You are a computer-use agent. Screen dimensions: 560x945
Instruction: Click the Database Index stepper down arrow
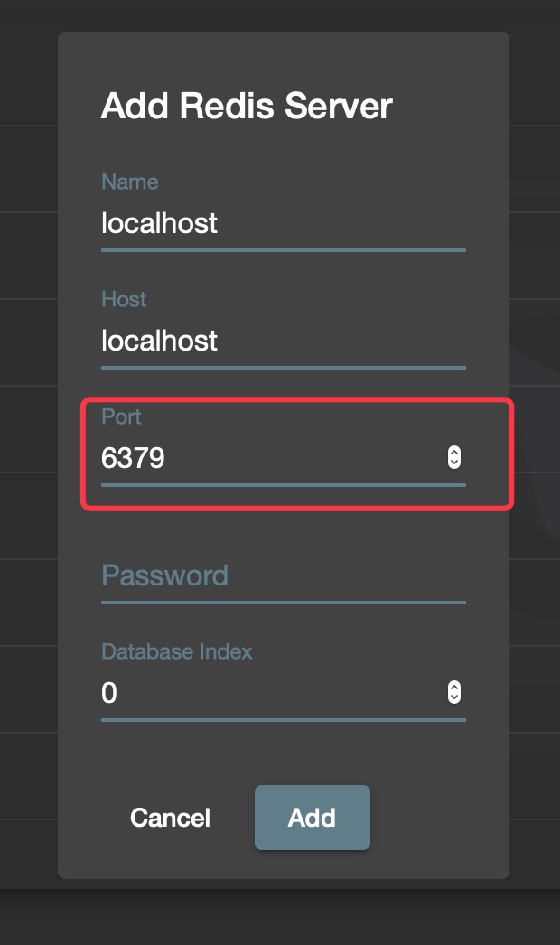(454, 698)
